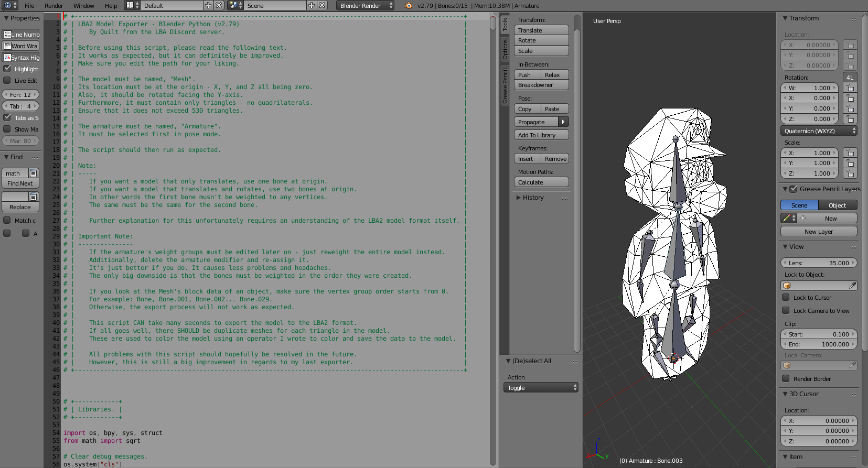
Task: Lock scale Z with its padlock icon
Action: (x=850, y=173)
